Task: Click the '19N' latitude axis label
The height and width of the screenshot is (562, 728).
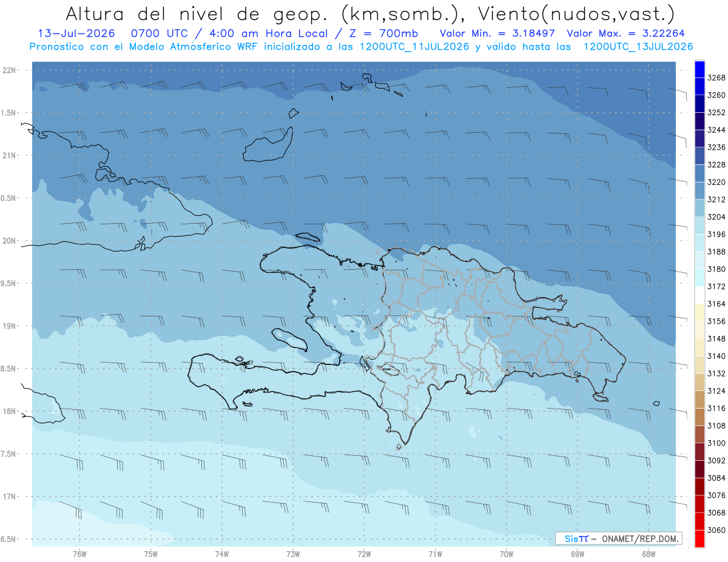Action: (10, 326)
